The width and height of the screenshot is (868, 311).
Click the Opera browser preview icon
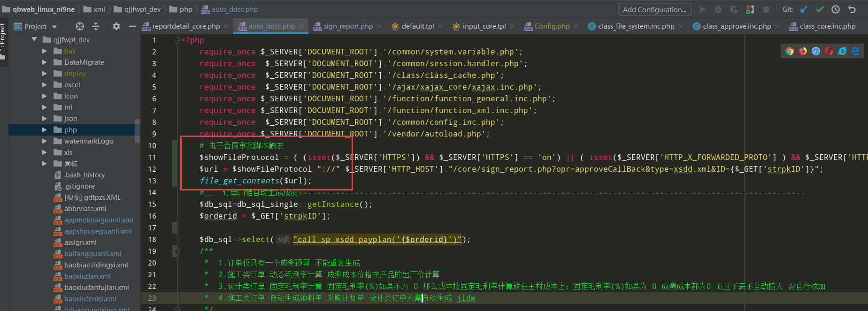click(829, 51)
